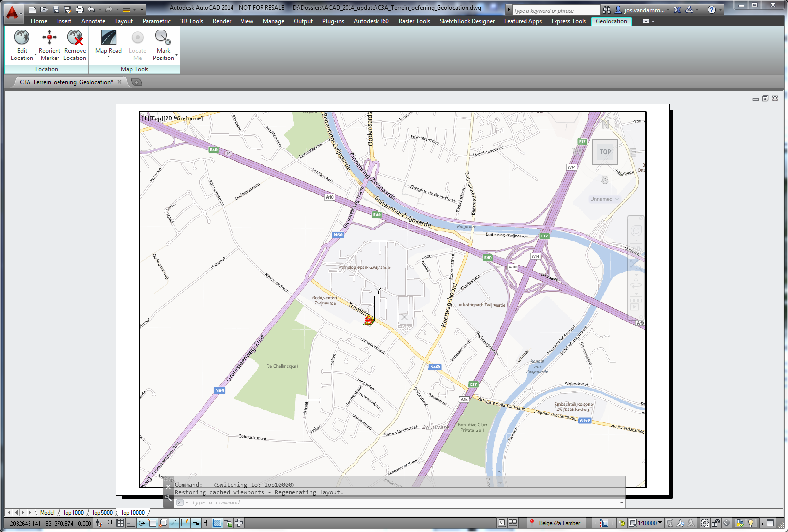This screenshot has width=788, height=532.
Task: Click the 2D Wireframe visual style label
Action: pyautogui.click(x=182, y=118)
